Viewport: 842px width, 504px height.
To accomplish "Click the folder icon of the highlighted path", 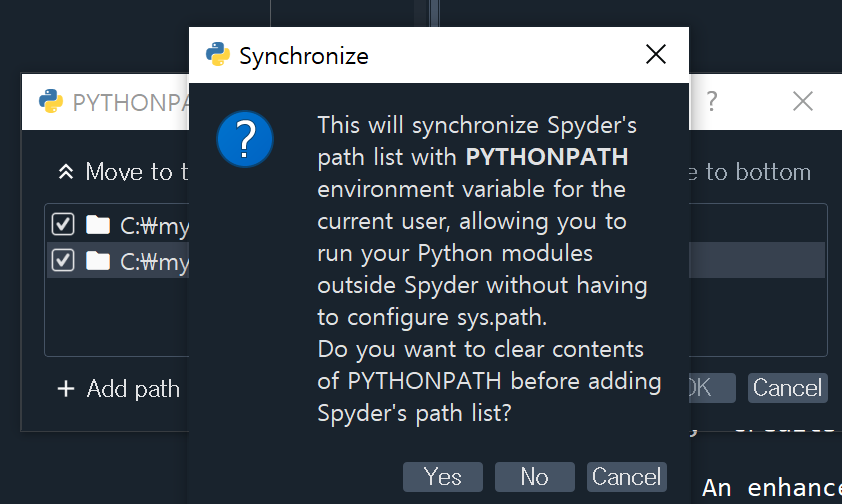I will (98, 261).
